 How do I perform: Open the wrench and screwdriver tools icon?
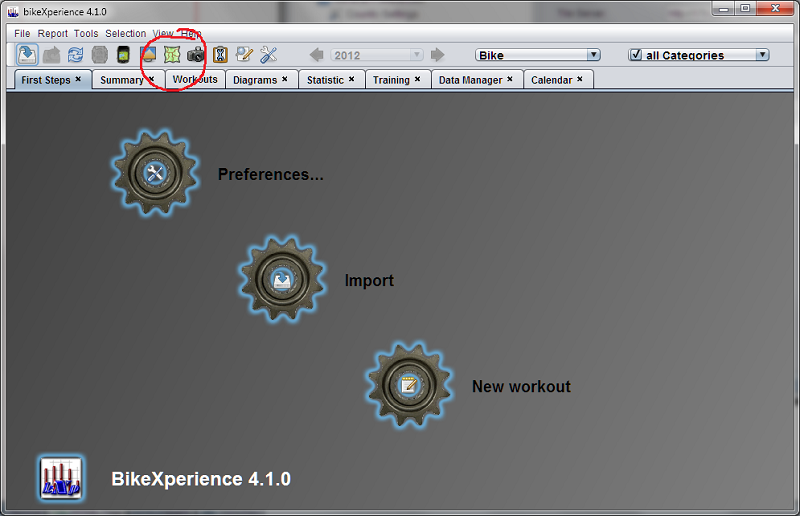(268, 55)
